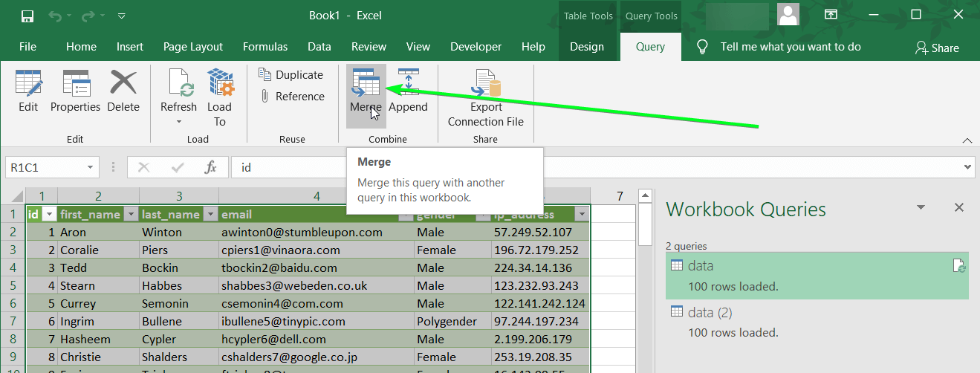Viewport: 980px width, 373px height.
Task: Open the Formulas ribbon tab
Action: pos(265,47)
